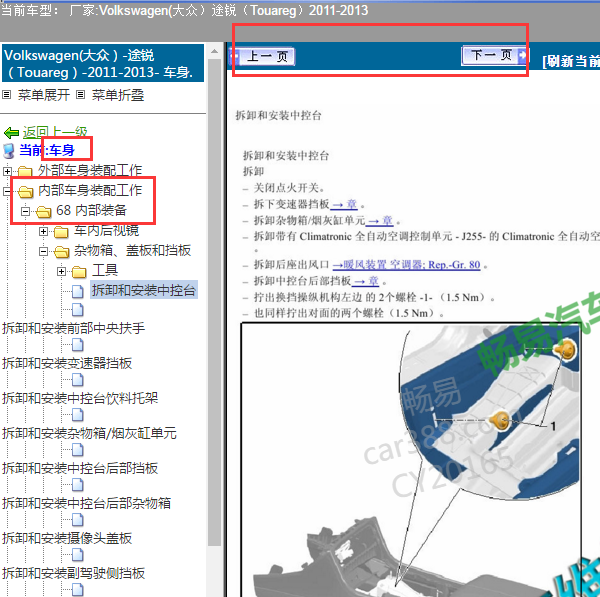Select the 车内后视镜 tree item
Image resolution: width=600 pixels, height=597 pixels.
point(106,230)
